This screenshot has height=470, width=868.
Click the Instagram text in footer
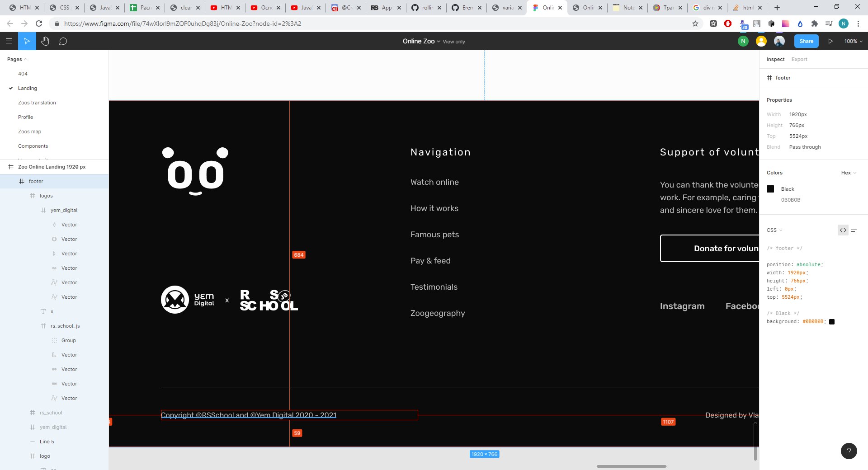point(682,306)
